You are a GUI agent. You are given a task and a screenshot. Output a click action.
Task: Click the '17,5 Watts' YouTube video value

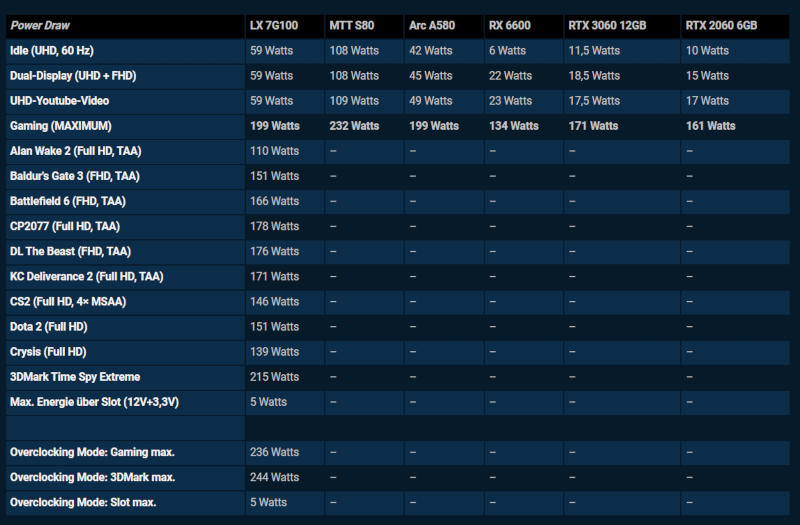tap(594, 101)
